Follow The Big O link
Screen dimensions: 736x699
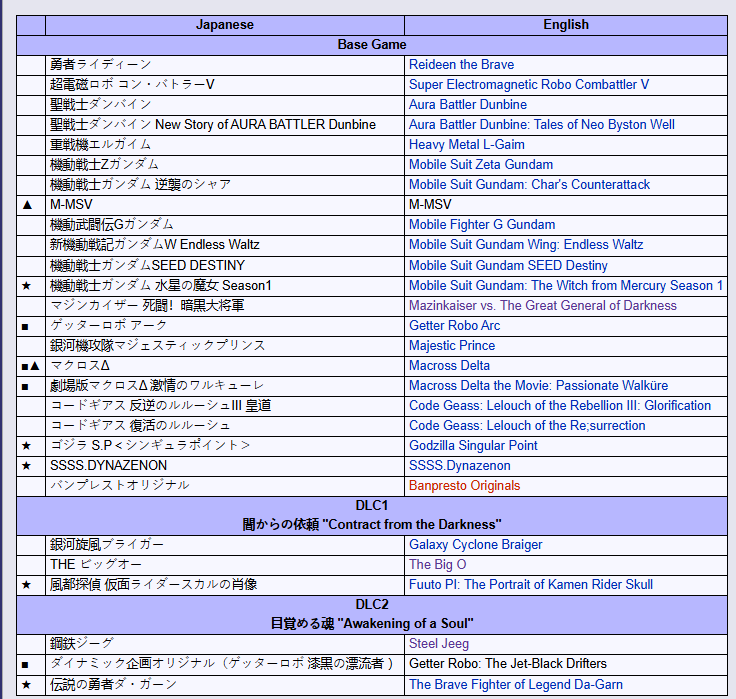tap(437, 565)
